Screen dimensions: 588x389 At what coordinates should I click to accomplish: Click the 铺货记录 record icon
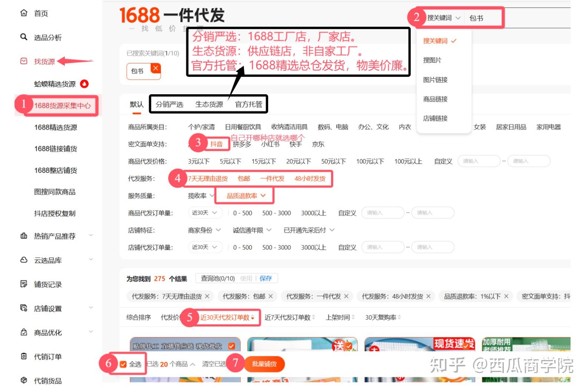coord(24,284)
